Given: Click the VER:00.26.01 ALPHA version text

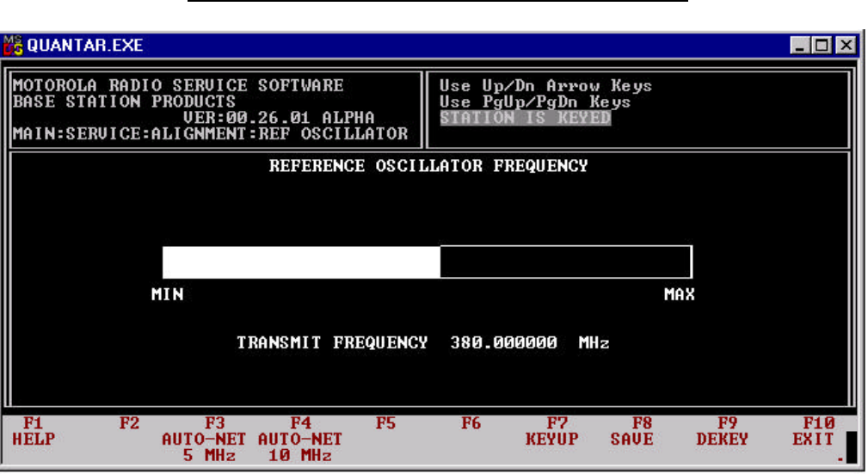Looking at the screenshot, I should pos(279,118).
